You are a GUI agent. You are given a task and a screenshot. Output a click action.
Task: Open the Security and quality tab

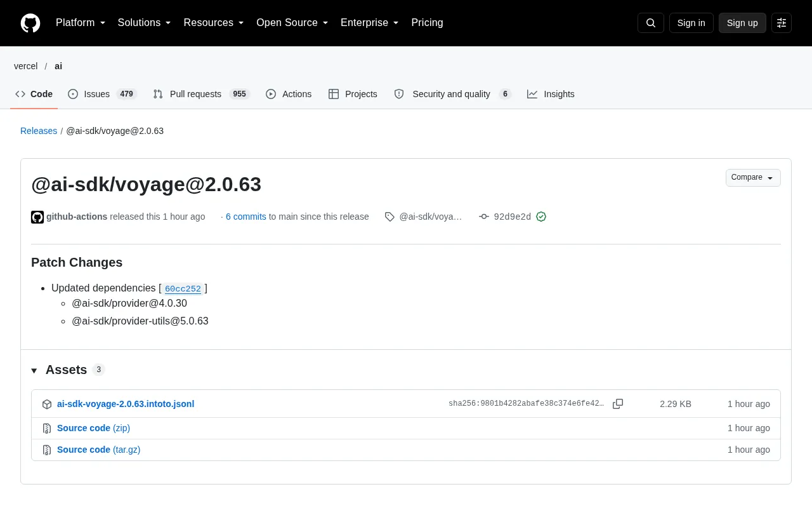[x=452, y=94]
